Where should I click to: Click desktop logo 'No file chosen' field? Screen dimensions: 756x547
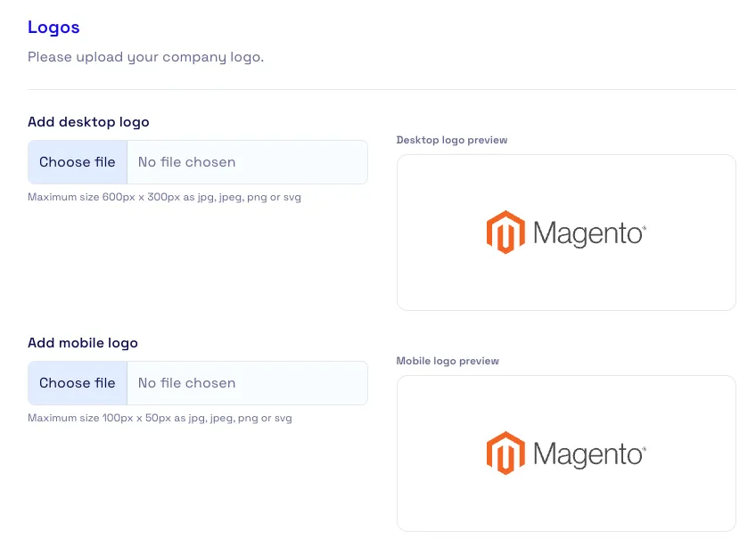click(x=247, y=162)
